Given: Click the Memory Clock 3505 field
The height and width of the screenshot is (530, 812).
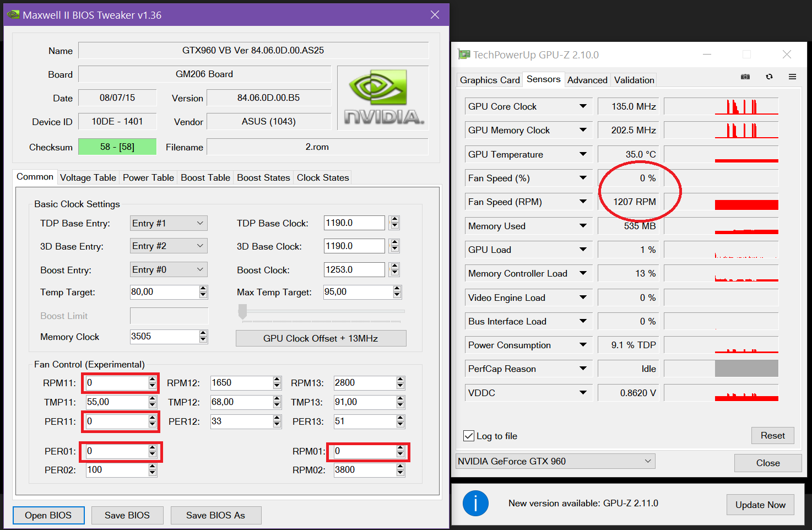Looking at the screenshot, I should click(x=164, y=336).
